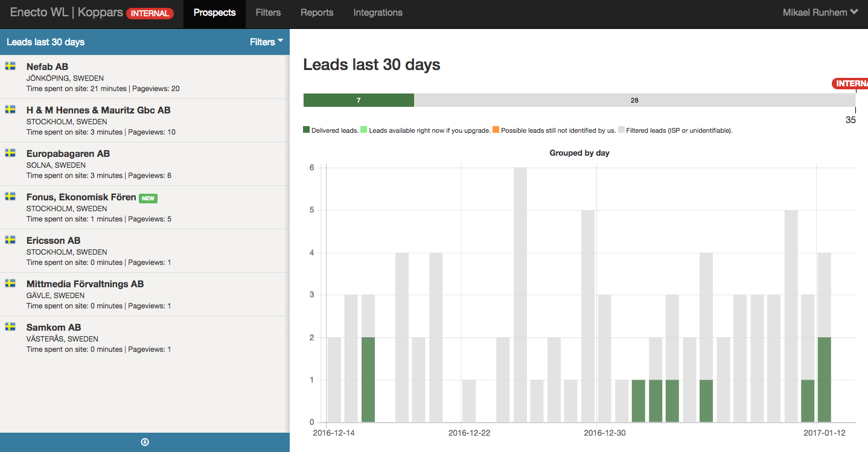Click the Enecto WL | Koppars brand link

(x=66, y=13)
